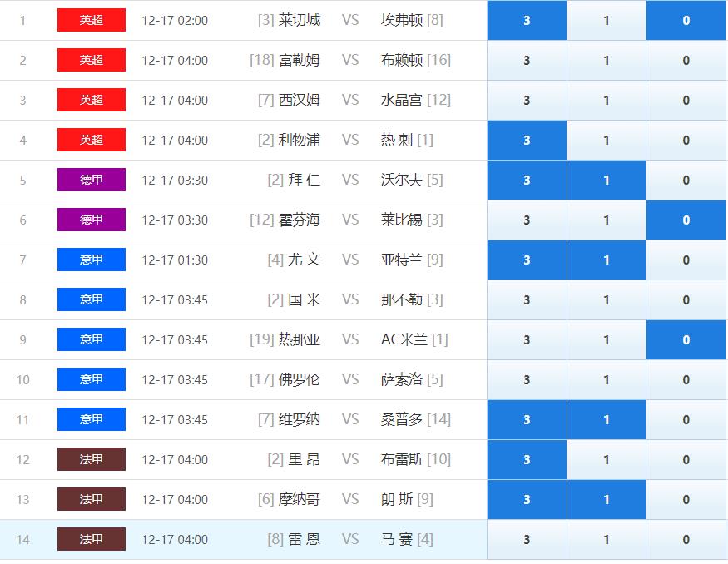This screenshot has height=564, width=728.
Task: Open home team 摩纳哥
Action: click(x=300, y=499)
